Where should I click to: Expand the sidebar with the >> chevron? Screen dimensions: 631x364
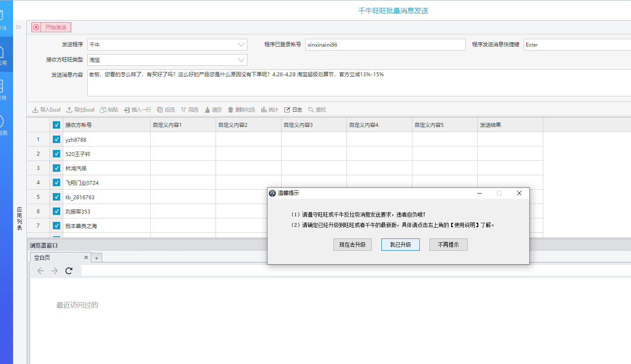coord(18,27)
